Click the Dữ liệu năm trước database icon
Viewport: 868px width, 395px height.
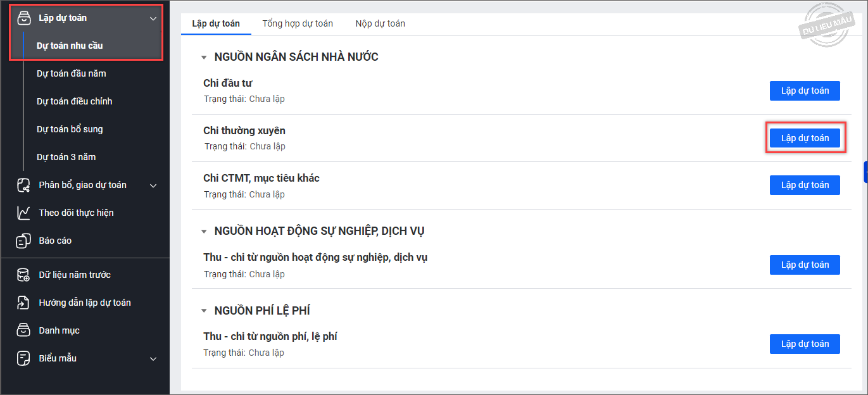[23, 275]
